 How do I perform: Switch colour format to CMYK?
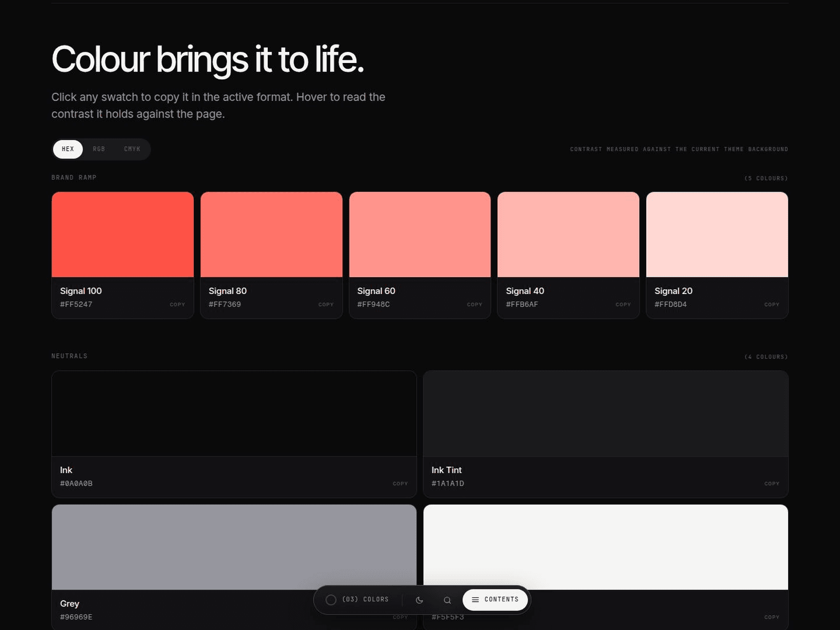click(x=132, y=149)
